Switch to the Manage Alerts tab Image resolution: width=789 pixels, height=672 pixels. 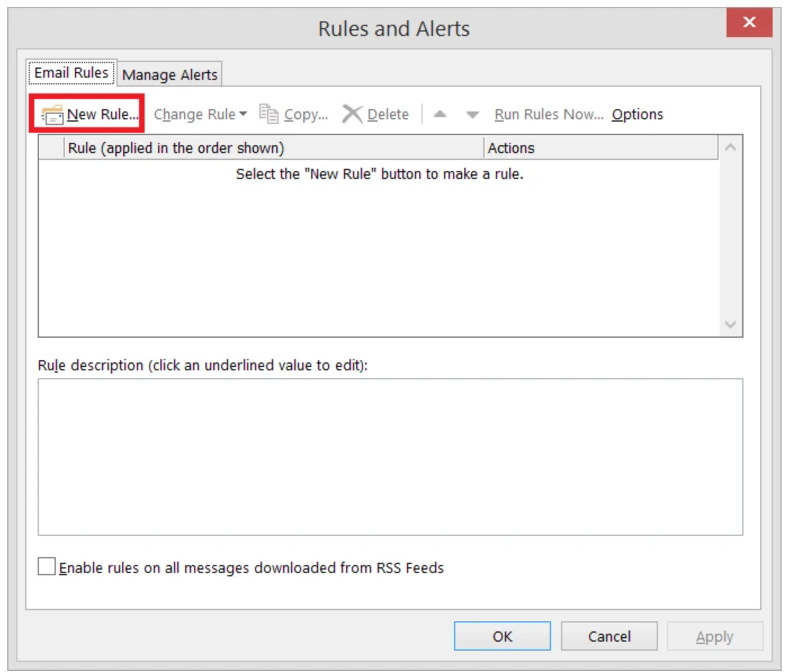click(x=169, y=74)
